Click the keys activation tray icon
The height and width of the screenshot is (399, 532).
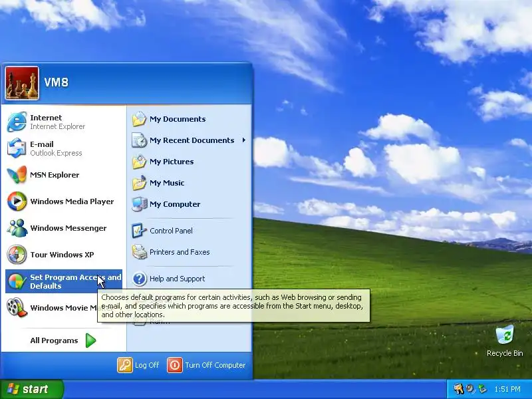pyautogui.click(x=458, y=389)
